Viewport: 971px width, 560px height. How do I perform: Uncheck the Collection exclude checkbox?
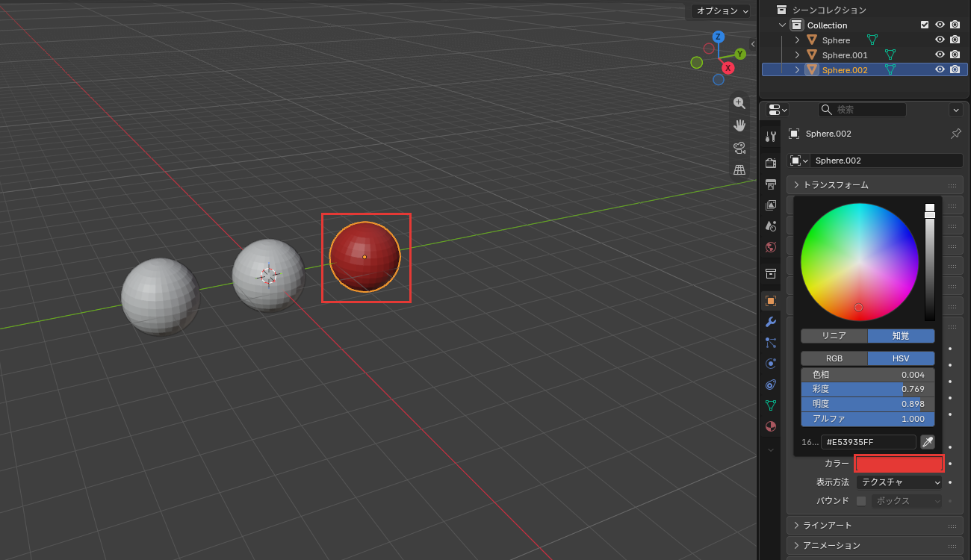pos(925,25)
